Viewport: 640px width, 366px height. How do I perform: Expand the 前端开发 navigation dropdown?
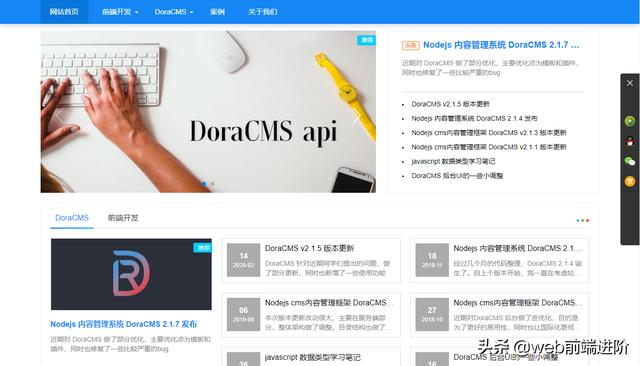[120, 12]
